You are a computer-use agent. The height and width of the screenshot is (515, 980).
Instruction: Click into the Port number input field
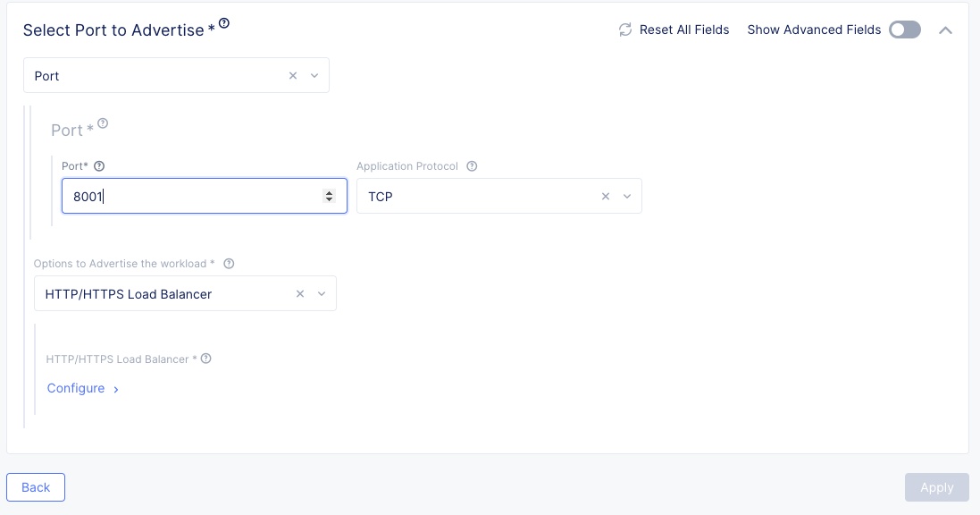tap(188, 197)
